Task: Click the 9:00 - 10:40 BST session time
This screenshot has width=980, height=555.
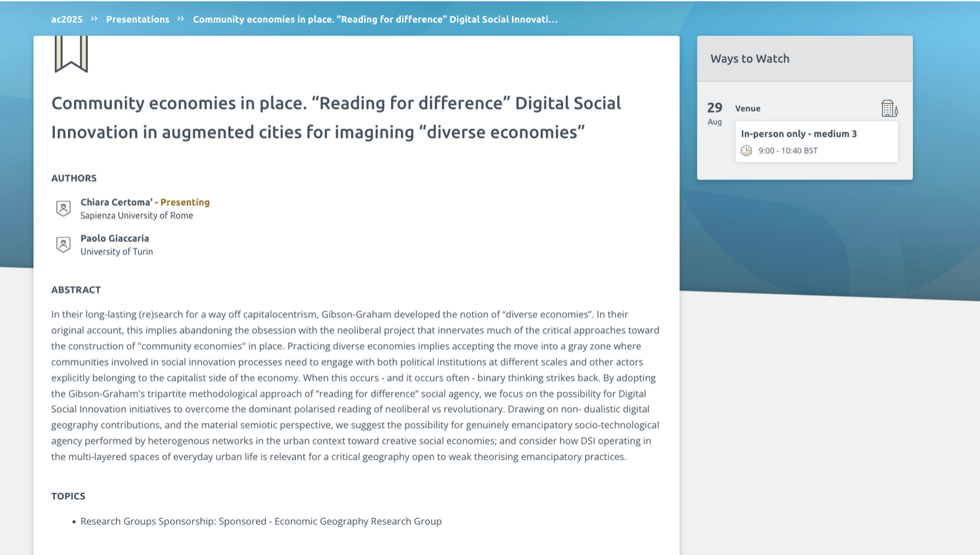Action: [x=788, y=151]
